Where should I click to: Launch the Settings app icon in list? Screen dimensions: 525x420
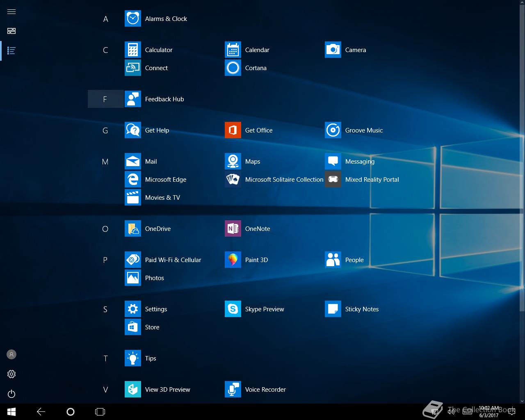pos(133,309)
